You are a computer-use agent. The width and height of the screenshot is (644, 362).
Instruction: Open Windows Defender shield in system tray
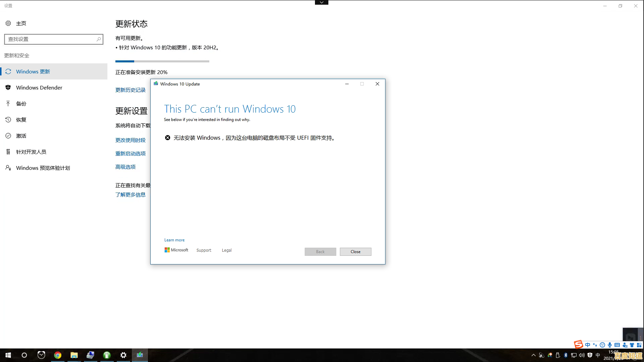pos(590,355)
